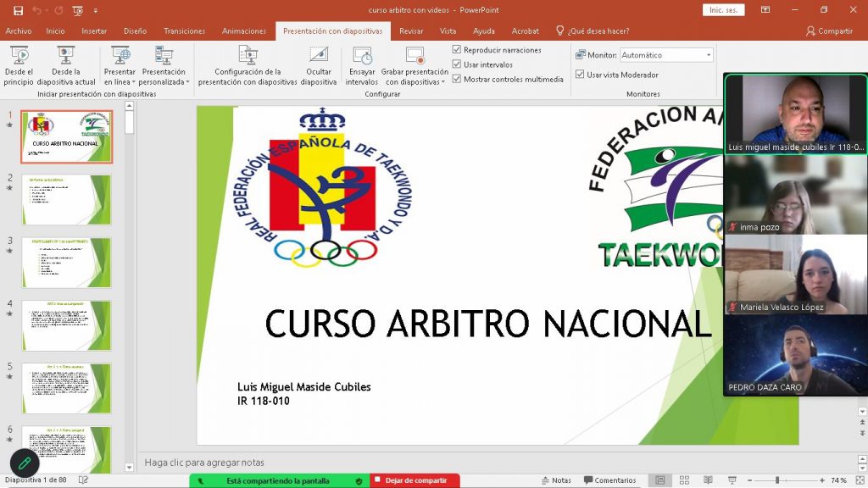Open Comentarios from the status bar
Screen dimensions: 868x488
609,480
